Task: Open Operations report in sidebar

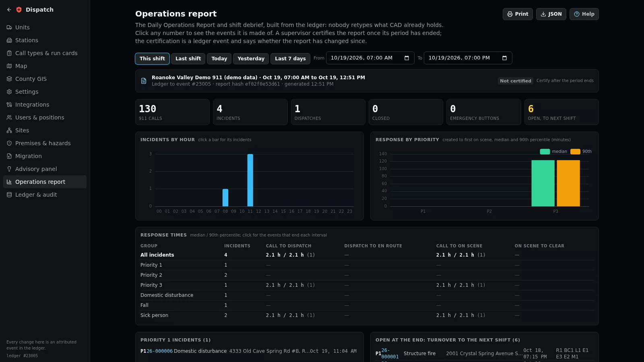Action: click(x=45, y=182)
